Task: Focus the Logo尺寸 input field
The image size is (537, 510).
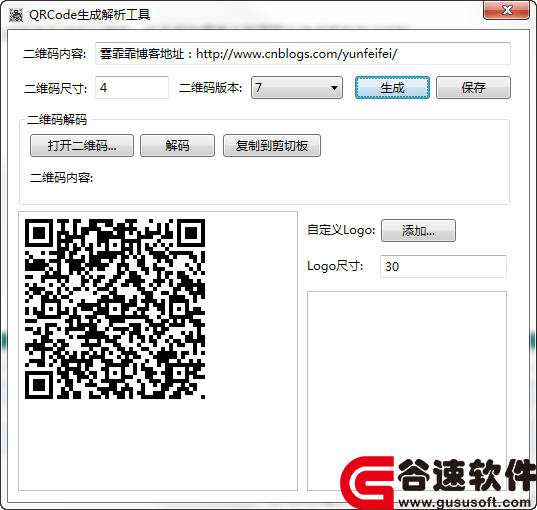Action: click(x=443, y=266)
